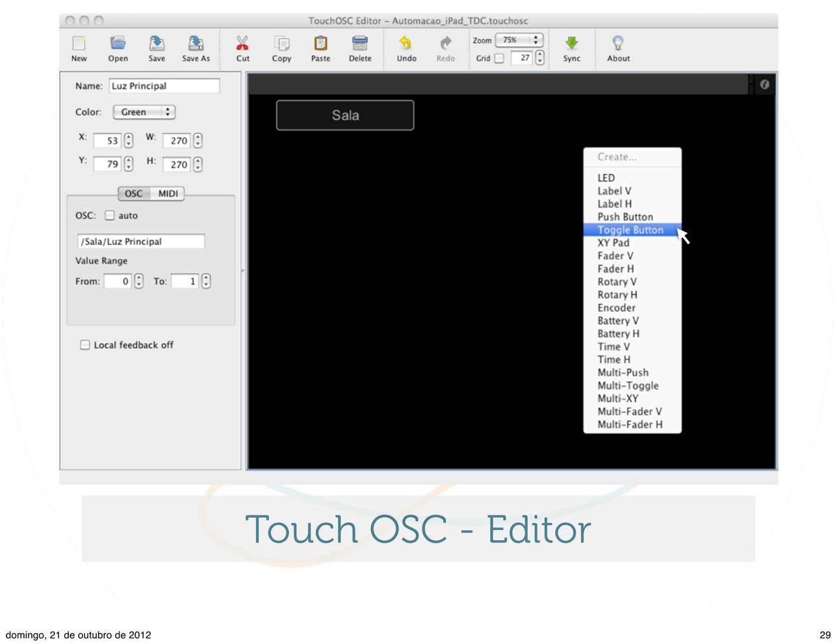Adjust the grid size stepper at 27

coord(539,58)
